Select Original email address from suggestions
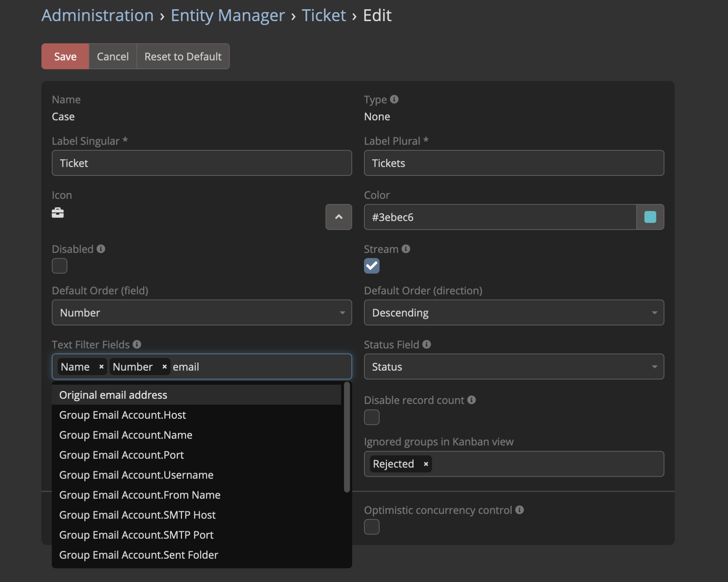 point(113,395)
